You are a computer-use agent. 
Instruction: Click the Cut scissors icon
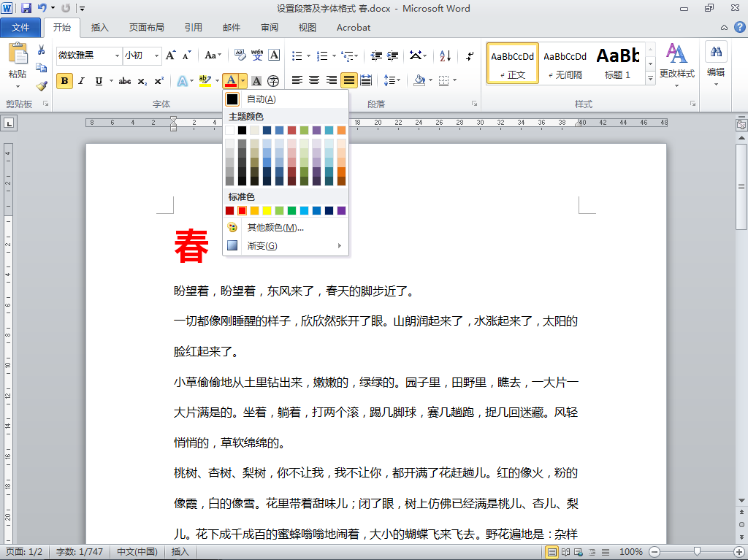(42, 50)
